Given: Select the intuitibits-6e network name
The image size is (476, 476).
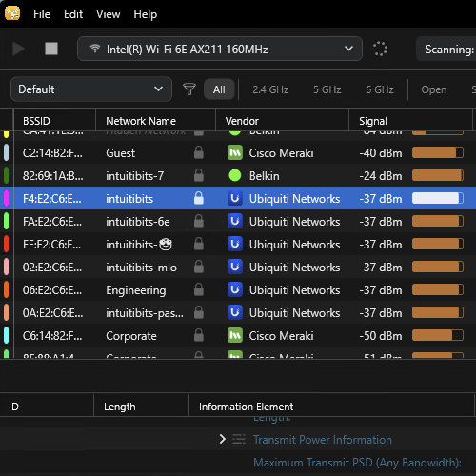Looking at the screenshot, I should coord(138,222).
